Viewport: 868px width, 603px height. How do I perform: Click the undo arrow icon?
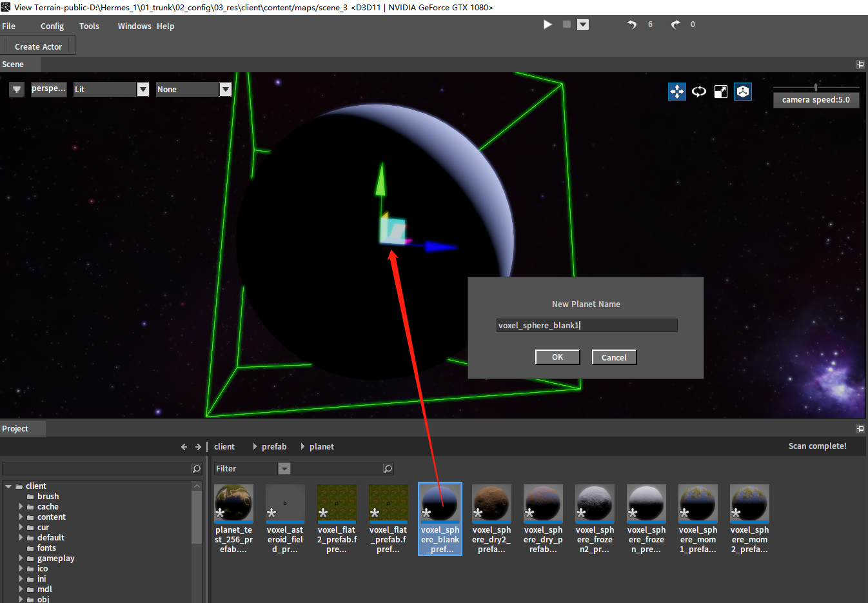pyautogui.click(x=632, y=25)
